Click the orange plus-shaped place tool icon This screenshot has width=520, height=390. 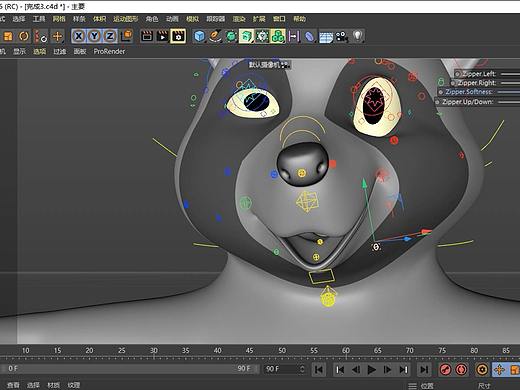tap(57, 36)
